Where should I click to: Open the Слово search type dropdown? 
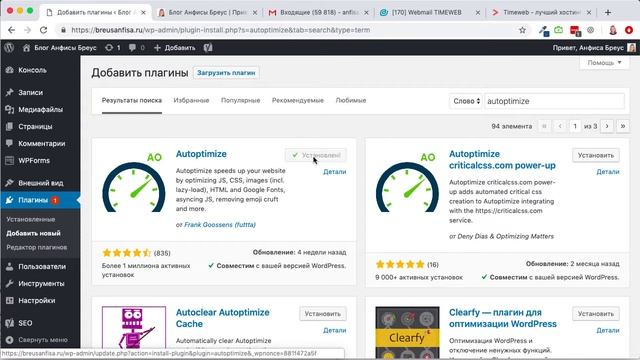pyautogui.click(x=466, y=101)
